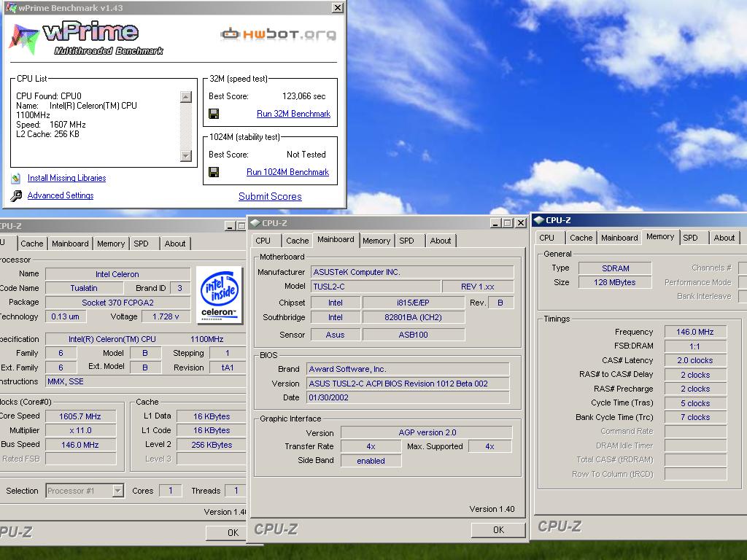
Task: Open Advanced Settings link
Action: pyautogui.click(x=61, y=195)
